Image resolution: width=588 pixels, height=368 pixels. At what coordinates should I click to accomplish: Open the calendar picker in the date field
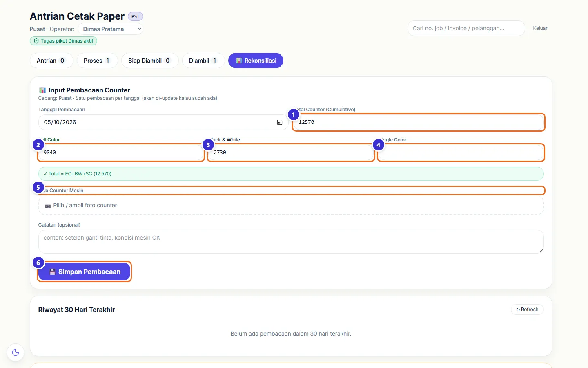[x=280, y=122]
